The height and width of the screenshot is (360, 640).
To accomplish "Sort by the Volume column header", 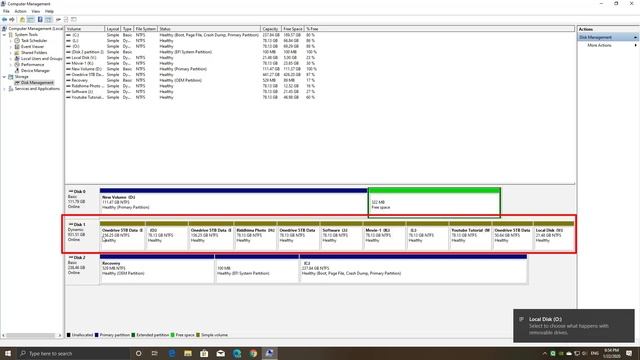I will coord(85,29).
